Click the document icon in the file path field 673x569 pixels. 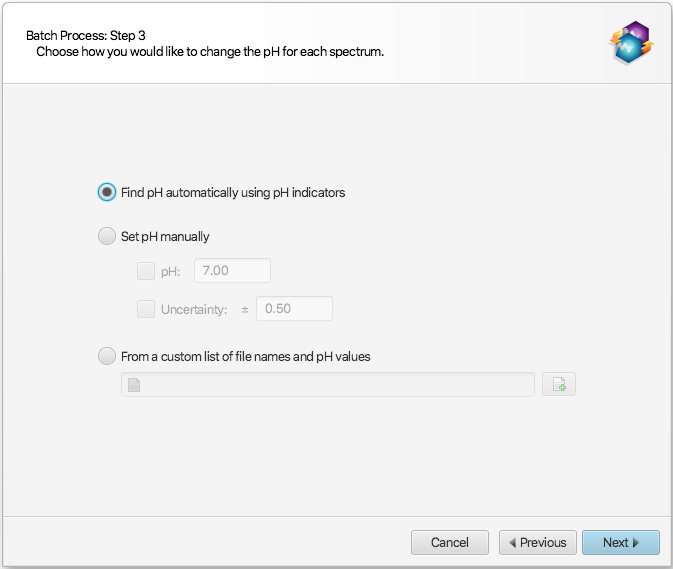point(134,385)
